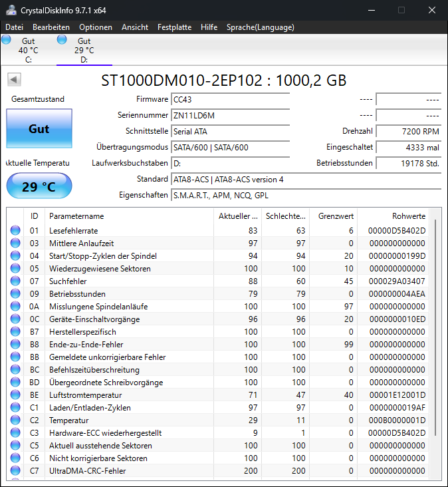Screen dimensions: 448x487
Task: Click status icon for Wiederzugewiesene Sektoren row
Action: point(15,268)
